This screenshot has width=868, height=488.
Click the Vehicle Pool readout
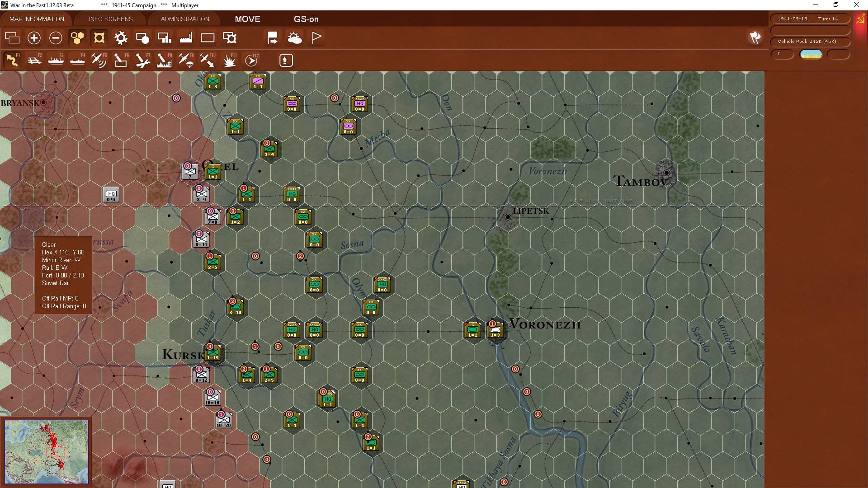coord(810,41)
